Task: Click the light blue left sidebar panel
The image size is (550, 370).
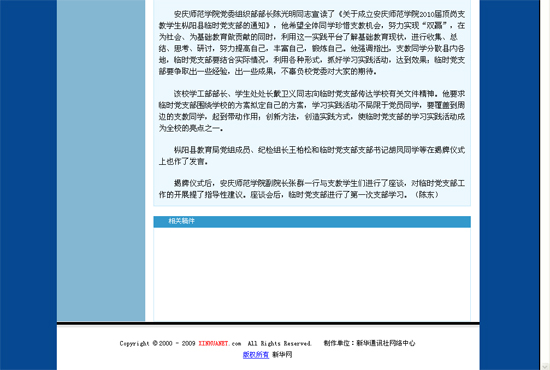Action: (101, 160)
